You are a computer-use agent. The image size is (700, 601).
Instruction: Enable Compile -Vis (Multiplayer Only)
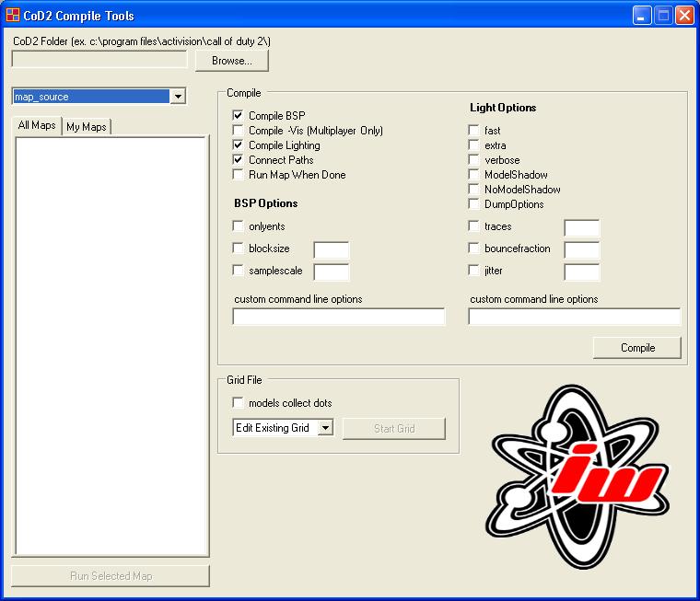coord(238,131)
